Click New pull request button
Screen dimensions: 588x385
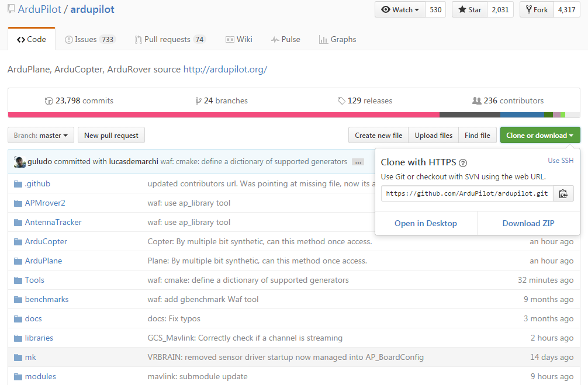pos(112,136)
